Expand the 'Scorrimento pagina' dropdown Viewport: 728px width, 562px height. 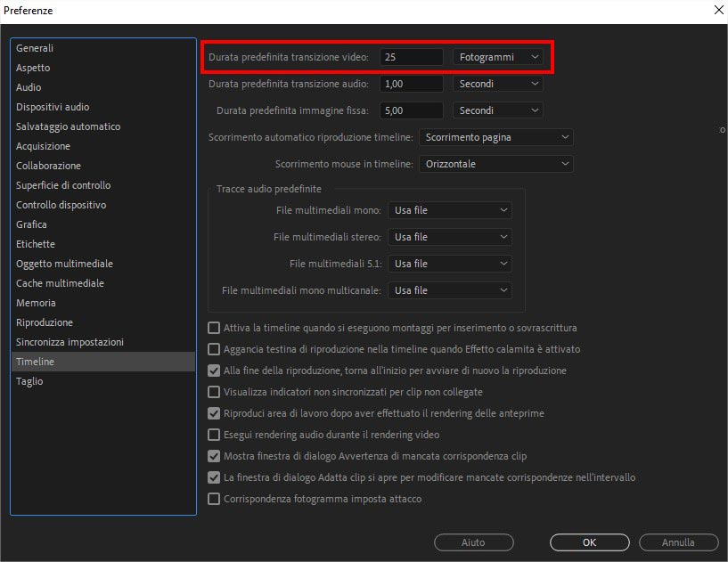pos(495,137)
